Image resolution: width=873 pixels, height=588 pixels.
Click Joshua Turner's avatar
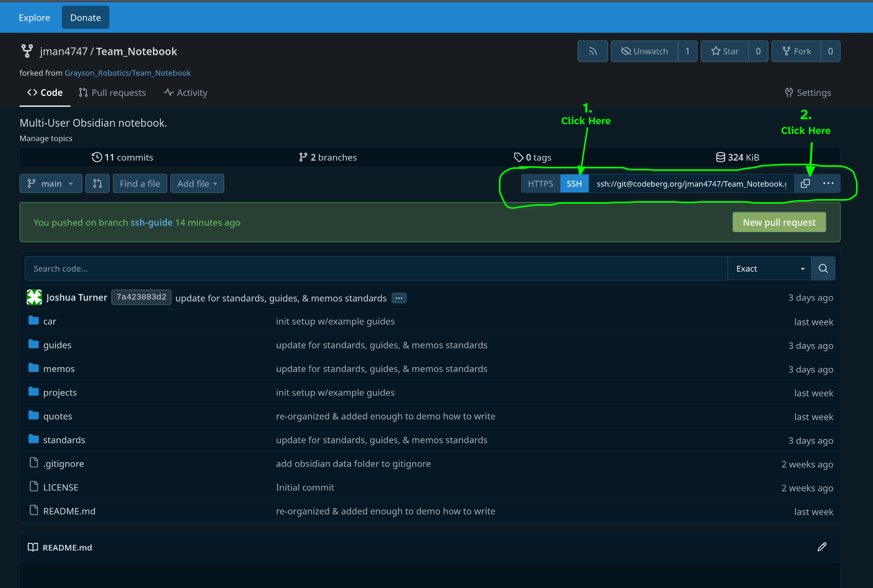[34, 297]
